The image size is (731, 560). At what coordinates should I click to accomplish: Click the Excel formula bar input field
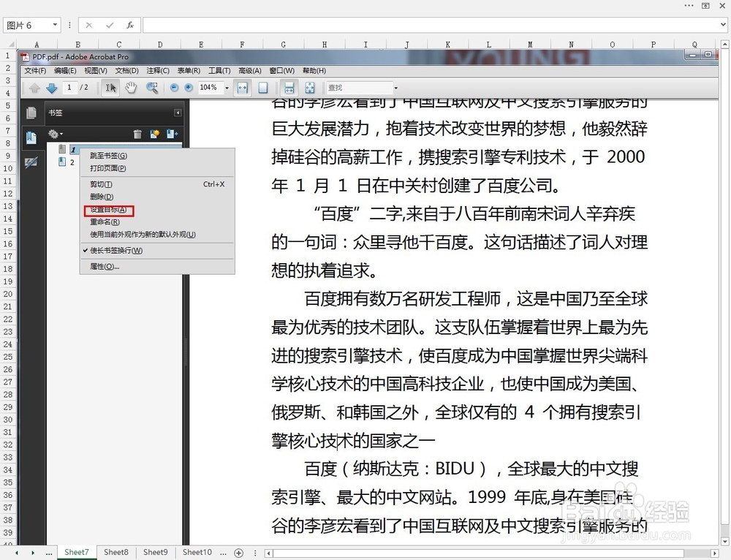pyautogui.click(x=431, y=25)
